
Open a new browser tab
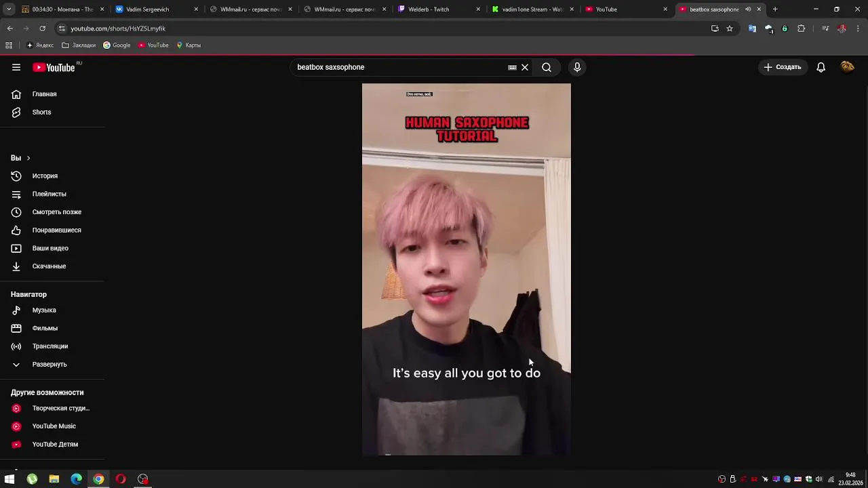[x=775, y=9]
